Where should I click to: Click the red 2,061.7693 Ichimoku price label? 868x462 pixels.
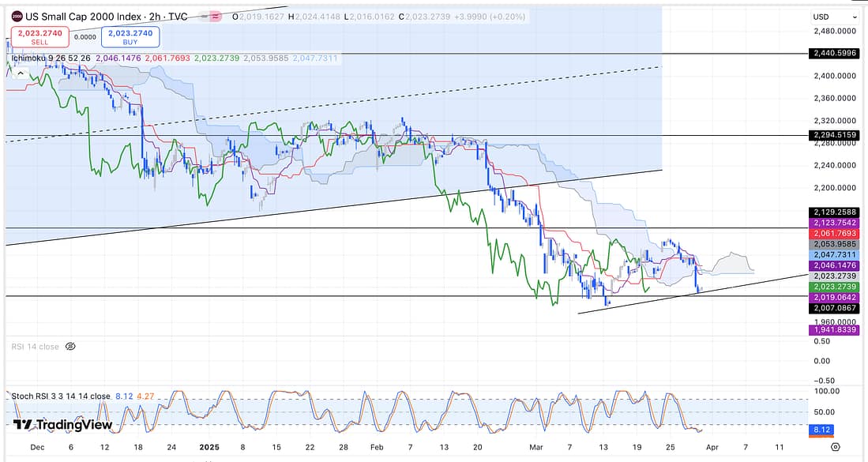point(835,234)
